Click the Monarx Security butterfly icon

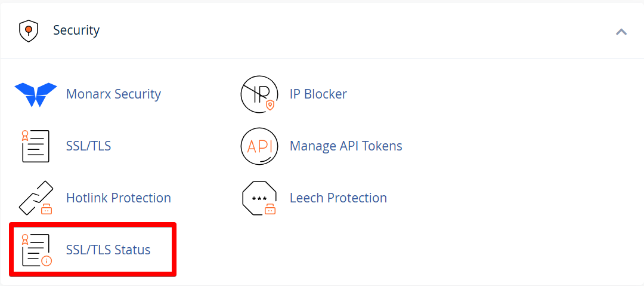[x=36, y=94]
